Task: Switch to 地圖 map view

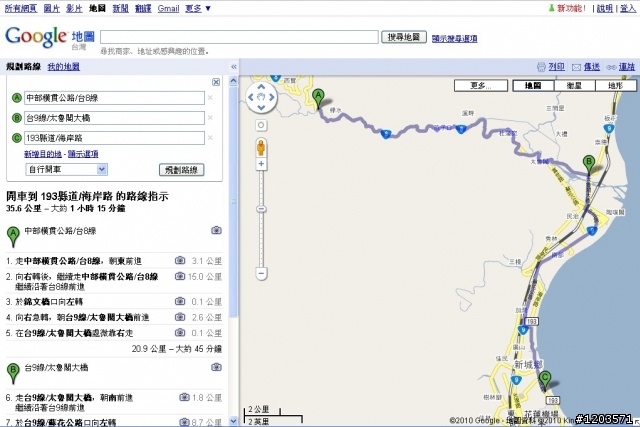Action: click(x=533, y=86)
